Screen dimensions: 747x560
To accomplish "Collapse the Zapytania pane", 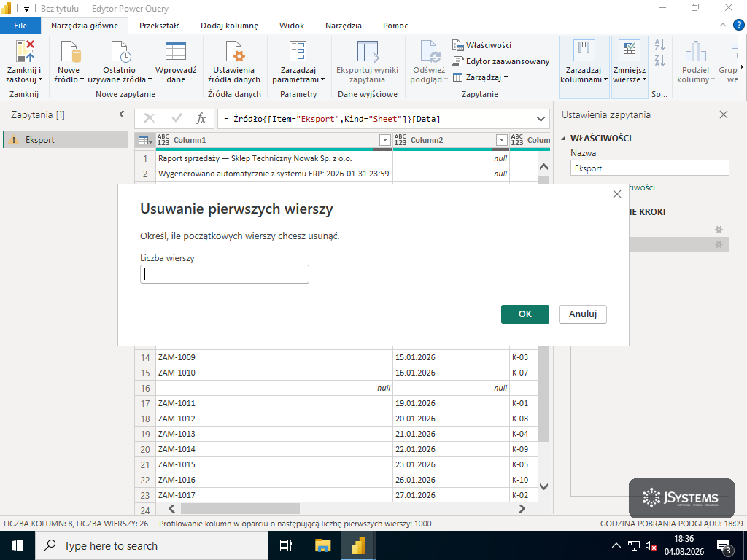I will (122, 114).
